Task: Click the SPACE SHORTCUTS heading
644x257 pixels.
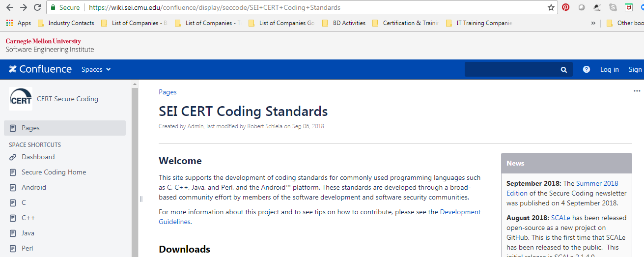Action: pos(35,145)
